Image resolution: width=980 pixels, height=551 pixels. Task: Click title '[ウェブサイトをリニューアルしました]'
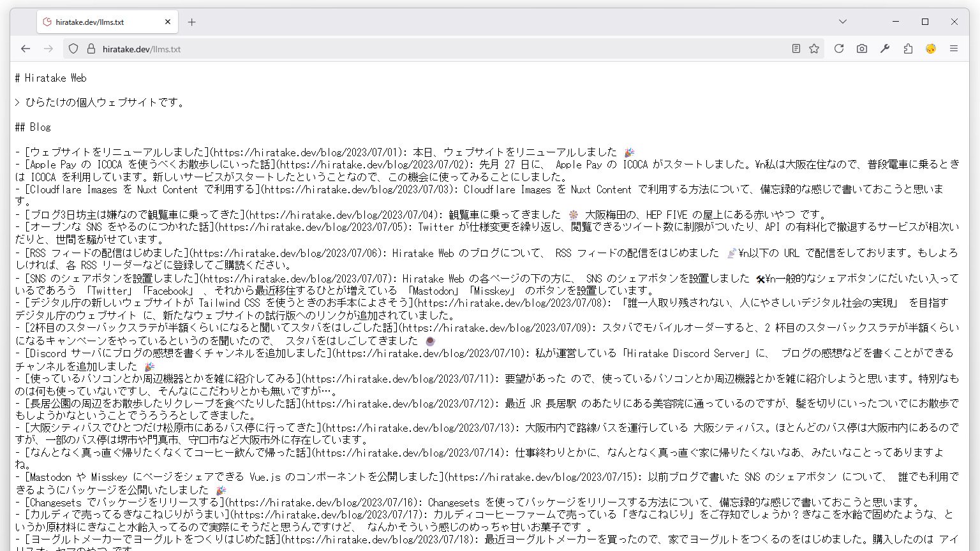tap(117, 152)
